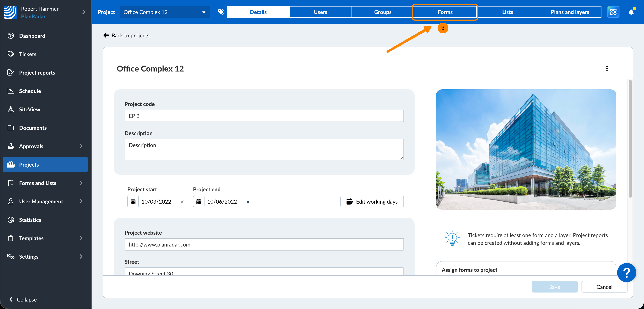This screenshot has height=309, width=644.
Task: Click the tags icon next to project selector
Action: pos(221,12)
